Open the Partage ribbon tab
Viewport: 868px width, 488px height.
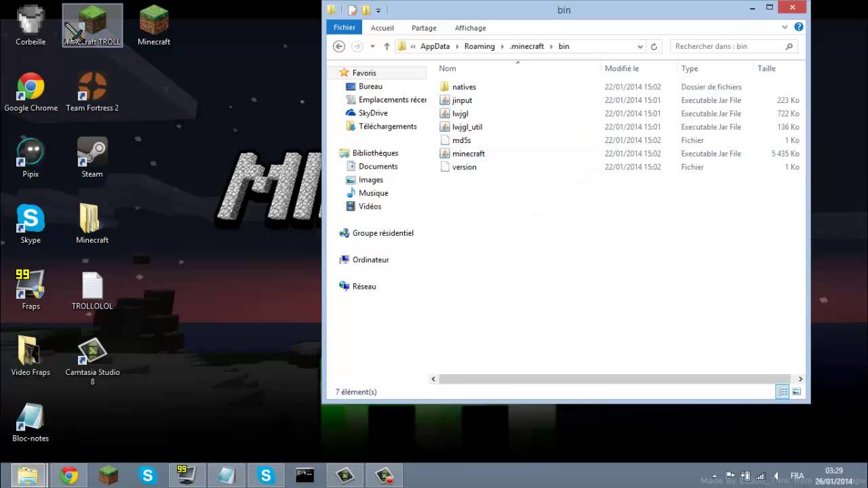coord(424,28)
